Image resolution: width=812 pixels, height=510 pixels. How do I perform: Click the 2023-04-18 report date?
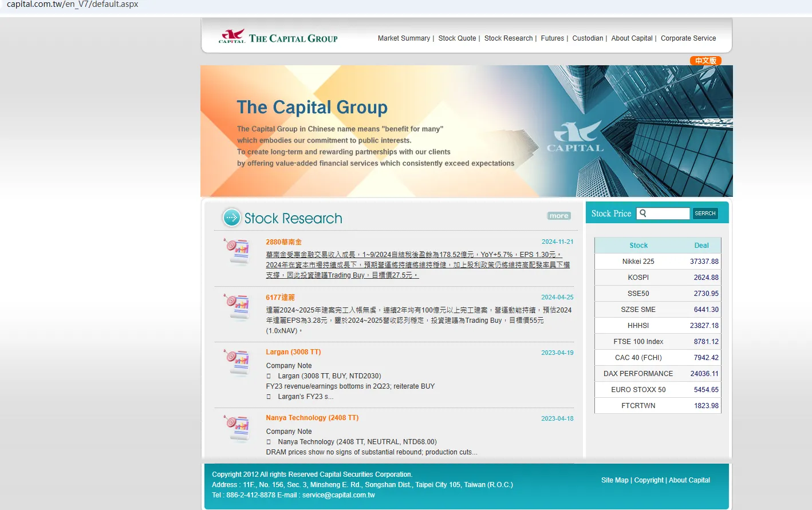557,419
